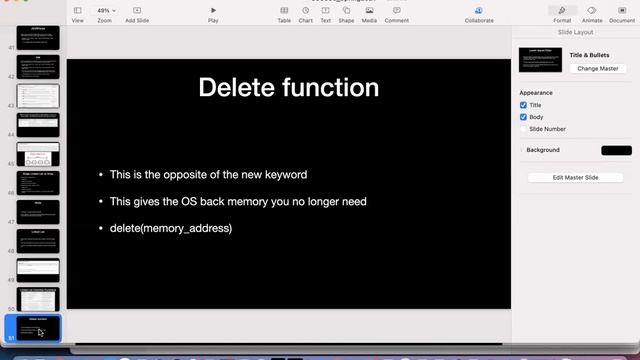Select slide 44 thumbnail in navigator
The width and height of the screenshot is (640, 360).
point(38,125)
